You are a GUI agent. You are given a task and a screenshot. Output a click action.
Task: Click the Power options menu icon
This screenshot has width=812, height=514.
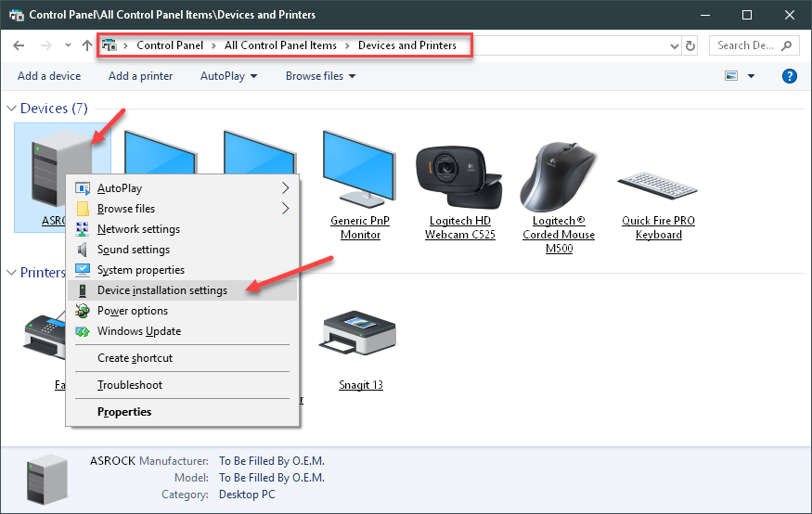tap(83, 311)
